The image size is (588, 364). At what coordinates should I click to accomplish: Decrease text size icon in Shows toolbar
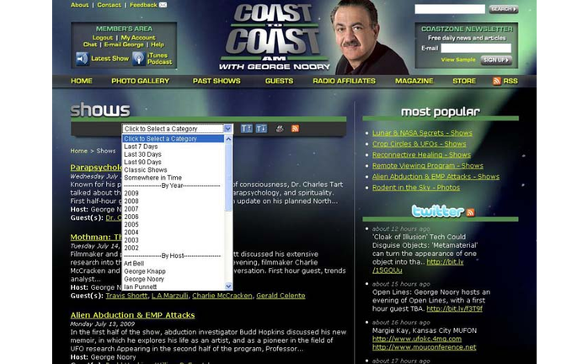point(261,129)
